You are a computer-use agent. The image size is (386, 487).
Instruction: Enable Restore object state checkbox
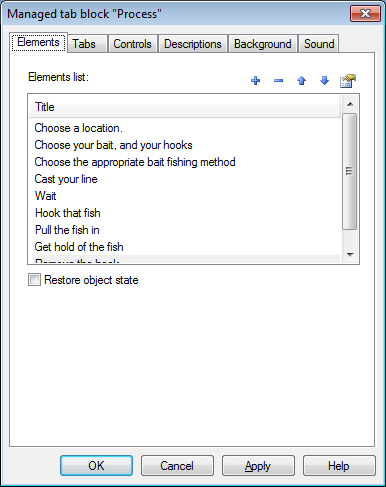34,280
